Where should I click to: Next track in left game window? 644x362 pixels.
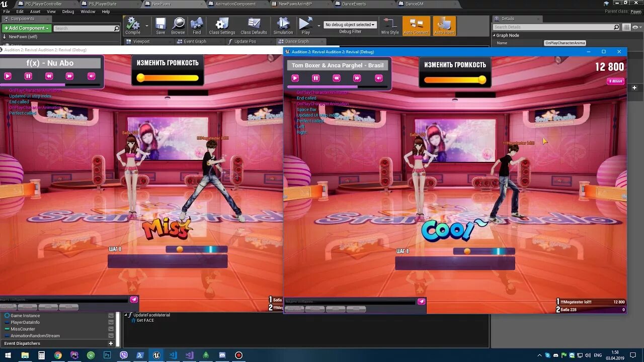[69, 76]
